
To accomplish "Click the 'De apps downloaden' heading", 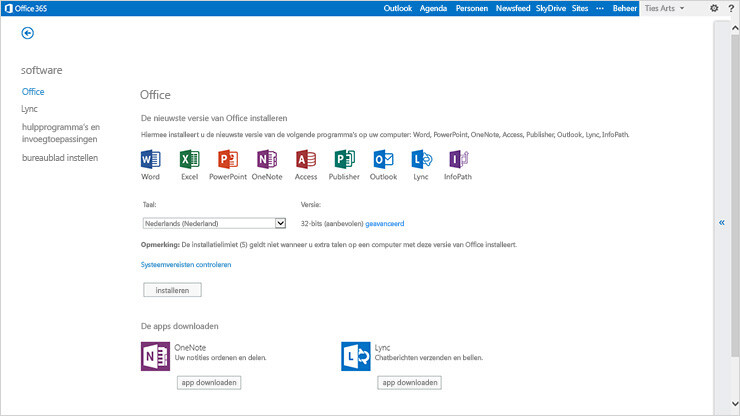I will pos(180,326).
